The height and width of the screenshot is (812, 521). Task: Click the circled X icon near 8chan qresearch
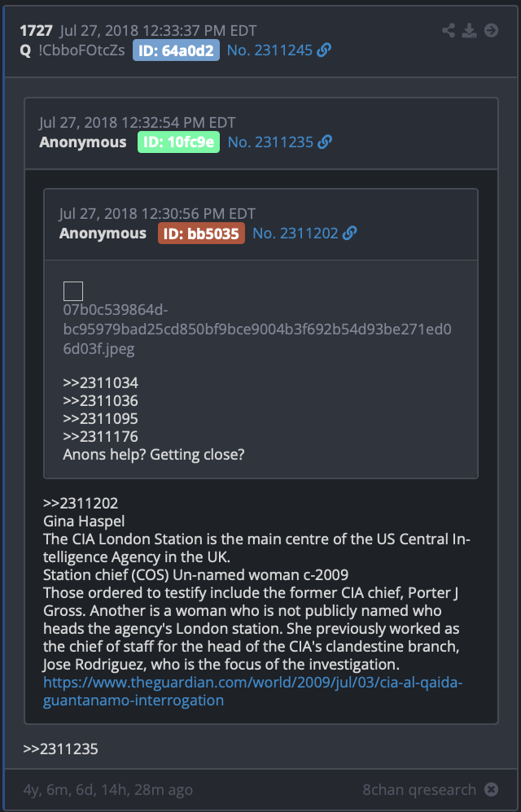coord(491,789)
